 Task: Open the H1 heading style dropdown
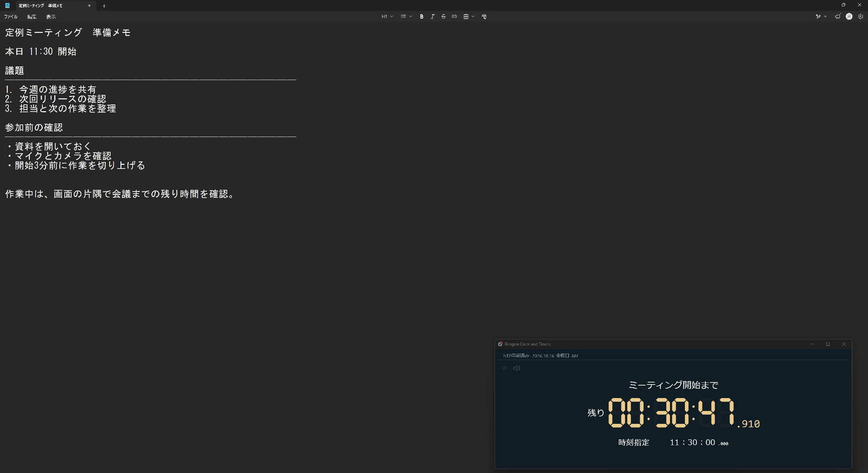tap(387, 17)
